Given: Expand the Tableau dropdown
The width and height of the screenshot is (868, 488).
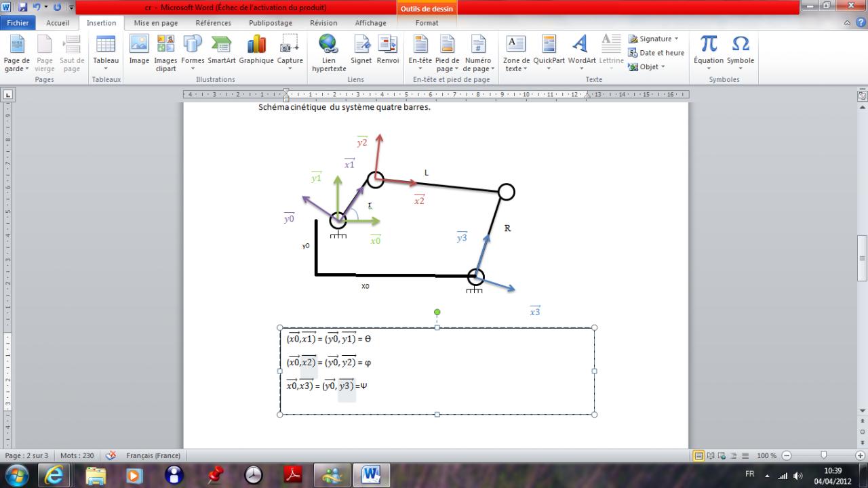Looking at the screenshot, I should click(x=106, y=53).
